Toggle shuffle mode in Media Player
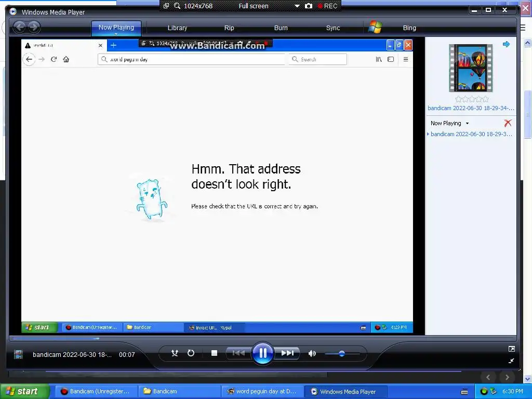 pyautogui.click(x=175, y=353)
